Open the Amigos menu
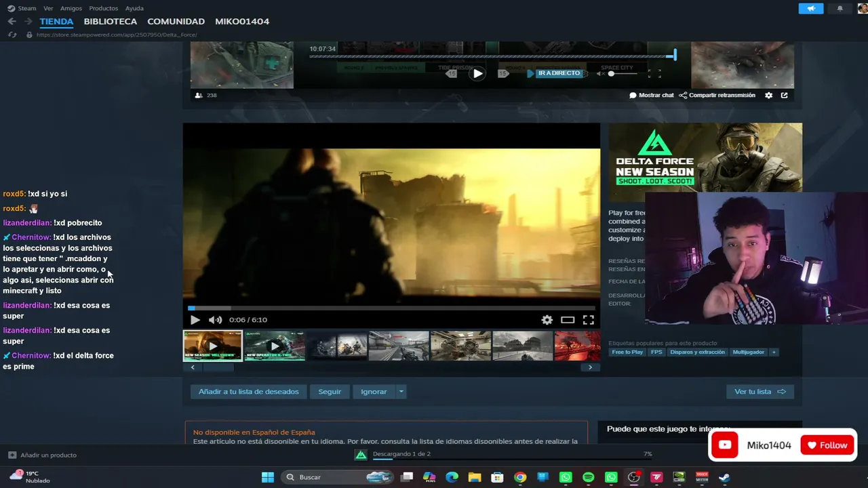This screenshot has width=868, height=488. [71, 8]
